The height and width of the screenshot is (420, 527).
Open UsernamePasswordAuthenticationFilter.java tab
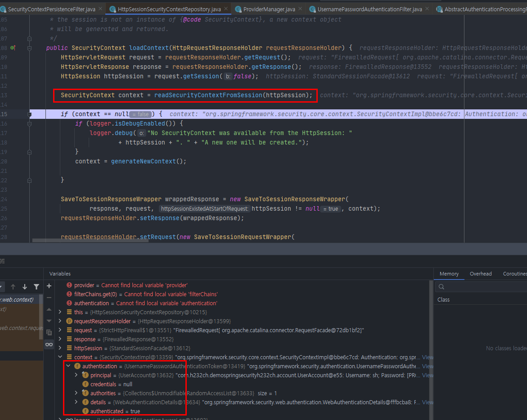[369, 9]
